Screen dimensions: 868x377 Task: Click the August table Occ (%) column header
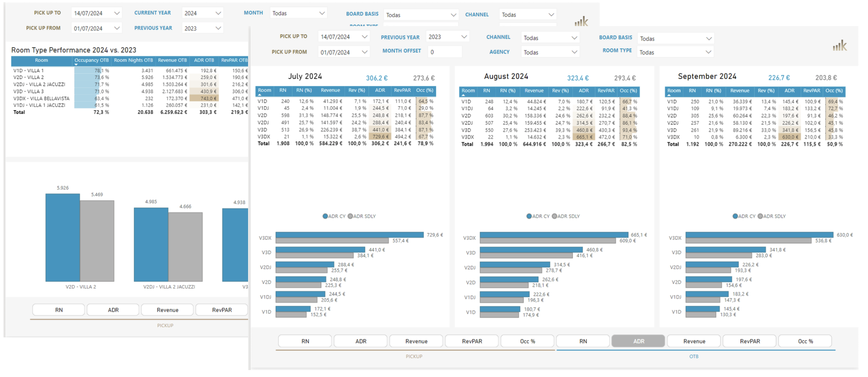click(x=629, y=91)
